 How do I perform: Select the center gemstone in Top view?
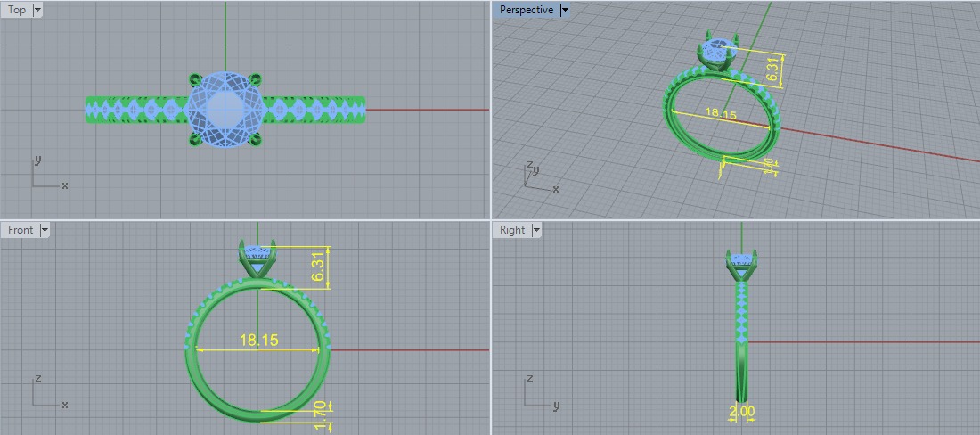pos(225,109)
